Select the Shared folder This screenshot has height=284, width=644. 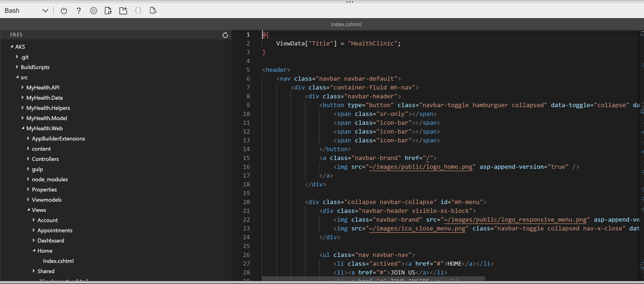(x=46, y=271)
